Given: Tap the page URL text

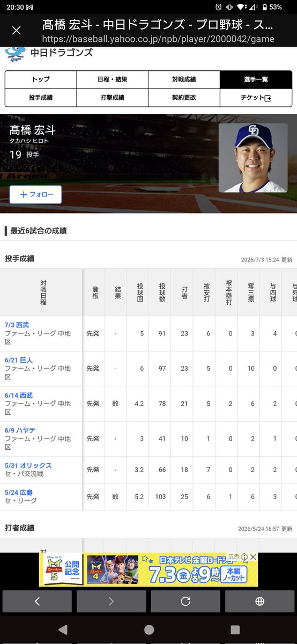Looking at the screenshot, I should (158, 39).
